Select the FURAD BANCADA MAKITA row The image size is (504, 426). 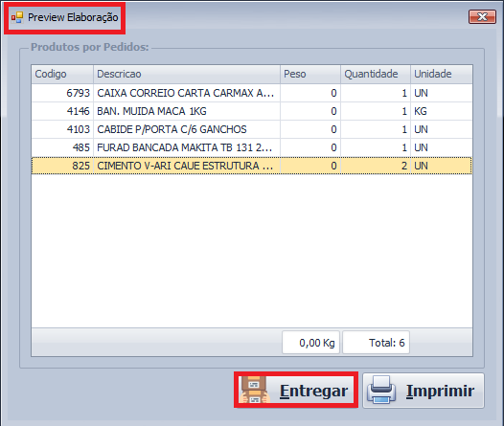252,147
